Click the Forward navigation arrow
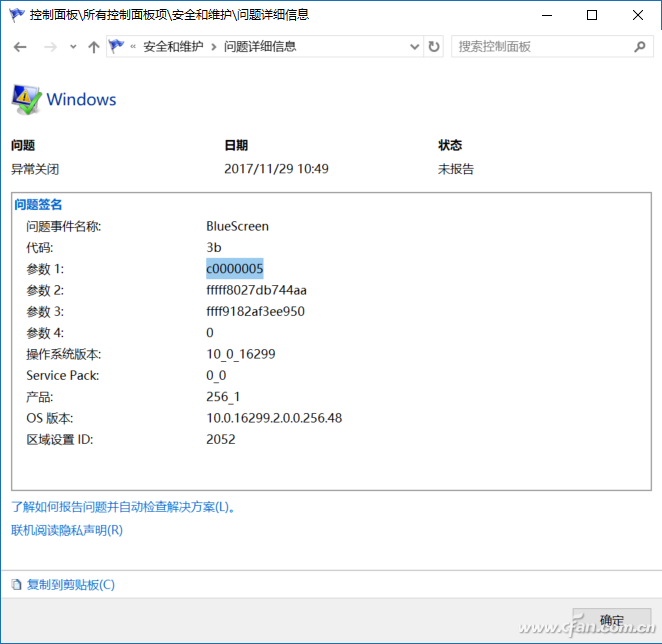 click(49, 47)
